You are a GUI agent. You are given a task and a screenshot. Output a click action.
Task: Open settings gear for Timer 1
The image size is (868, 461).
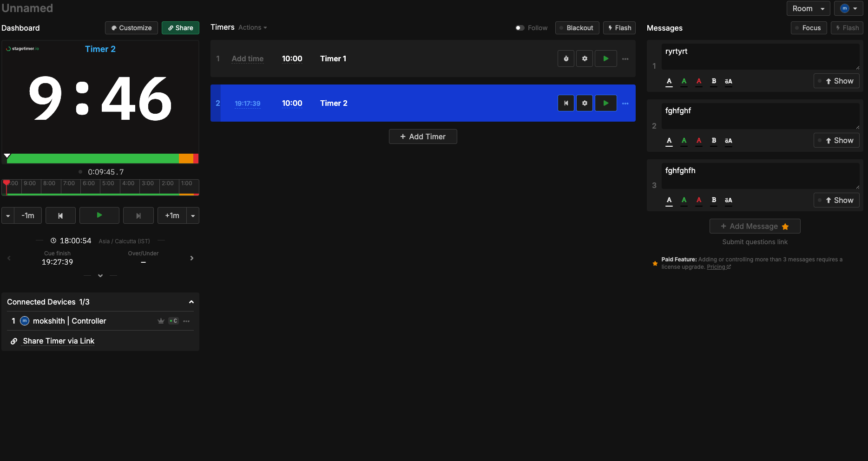click(x=585, y=58)
